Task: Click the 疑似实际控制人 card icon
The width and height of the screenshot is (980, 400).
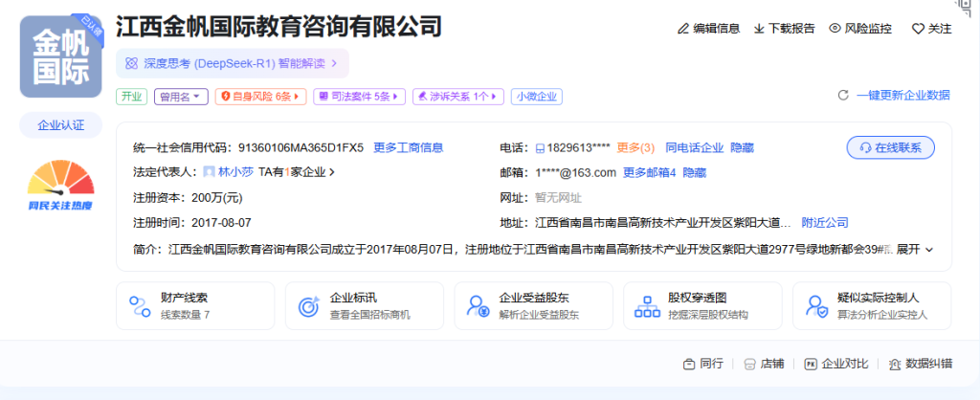Action: pyautogui.click(x=816, y=306)
